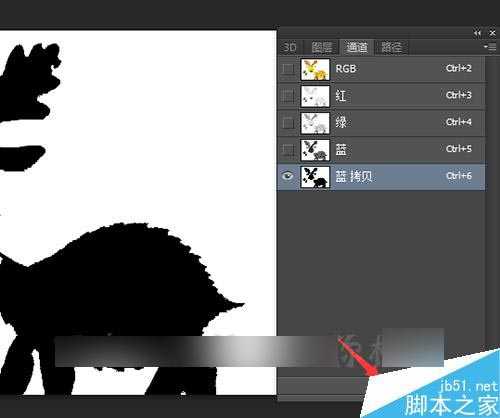Open the Channels panel options menu
This screenshot has height=418, width=500.
[490, 47]
